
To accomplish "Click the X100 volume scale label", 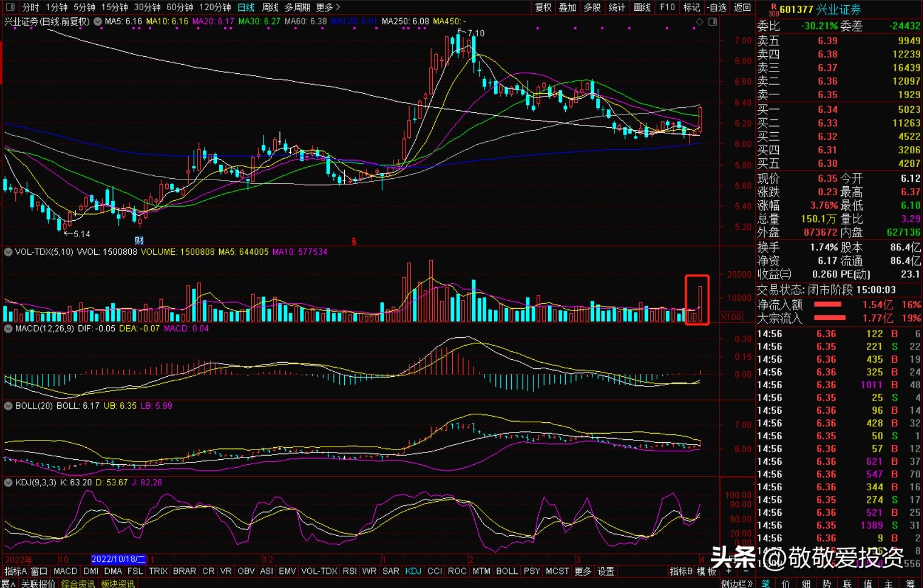I will click(732, 317).
